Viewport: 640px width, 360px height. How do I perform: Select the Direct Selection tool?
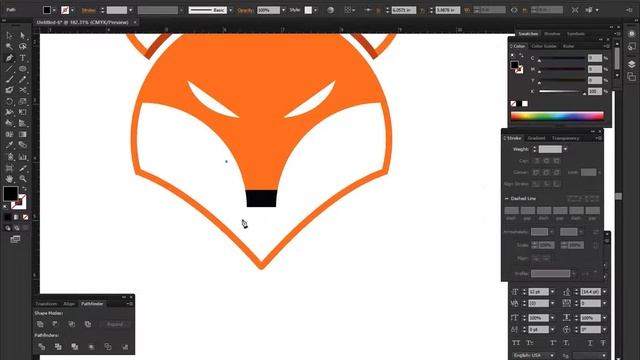22,36
